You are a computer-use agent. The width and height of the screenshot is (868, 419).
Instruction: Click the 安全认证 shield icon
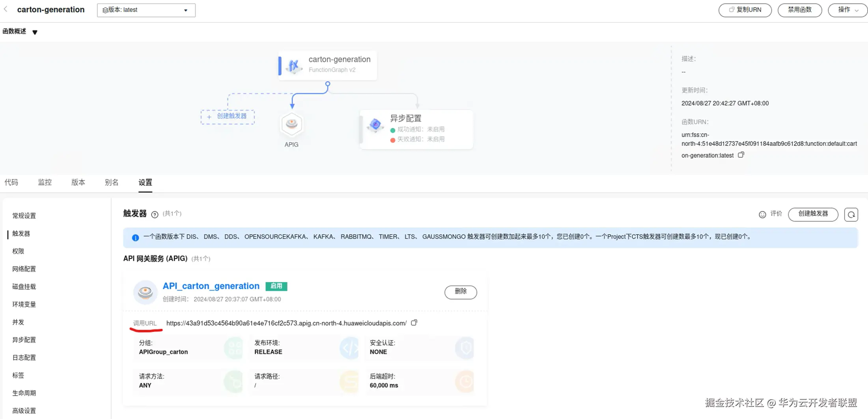pos(464,348)
